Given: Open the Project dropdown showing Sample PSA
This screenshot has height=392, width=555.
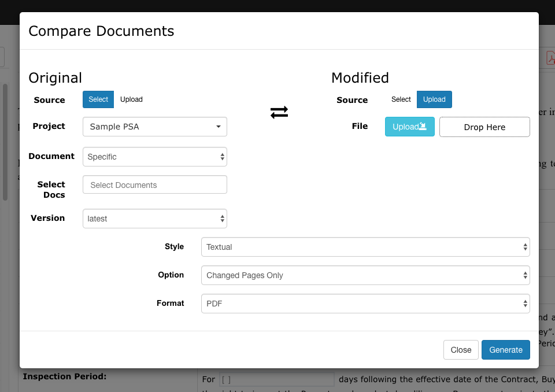Looking at the screenshot, I should [x=154, y=127].
